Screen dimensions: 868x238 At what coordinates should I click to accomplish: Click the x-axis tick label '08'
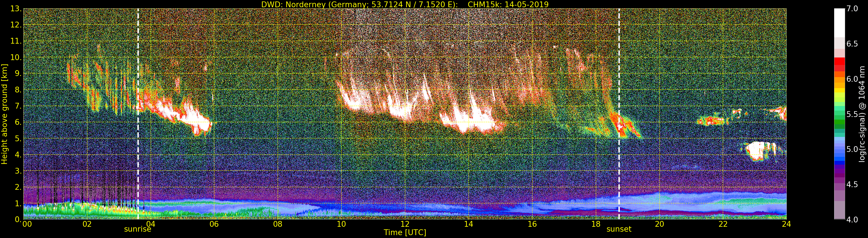click(278, 224)
